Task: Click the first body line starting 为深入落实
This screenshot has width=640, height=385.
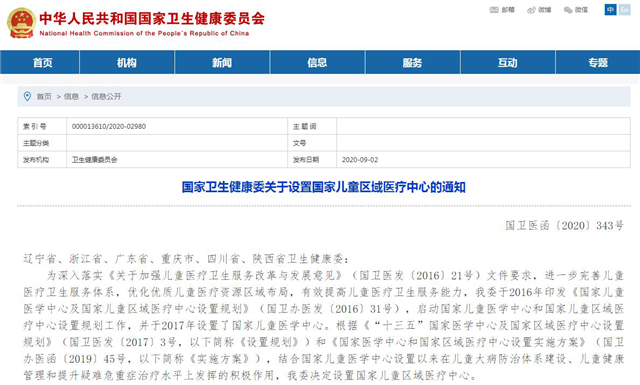Action: tap(335, 276)
